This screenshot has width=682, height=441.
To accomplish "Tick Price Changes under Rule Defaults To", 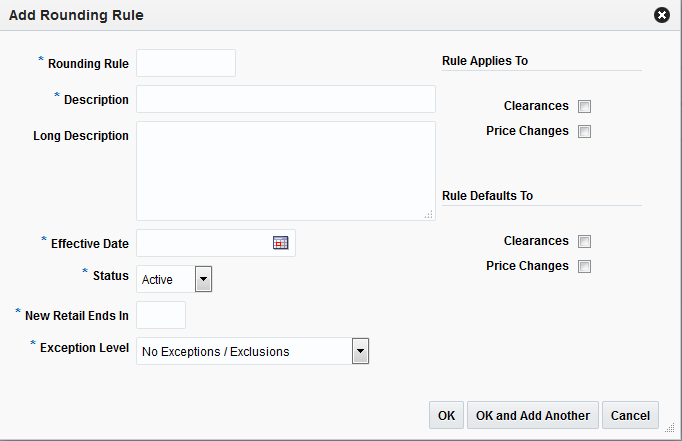I will [x=585, y=266].
